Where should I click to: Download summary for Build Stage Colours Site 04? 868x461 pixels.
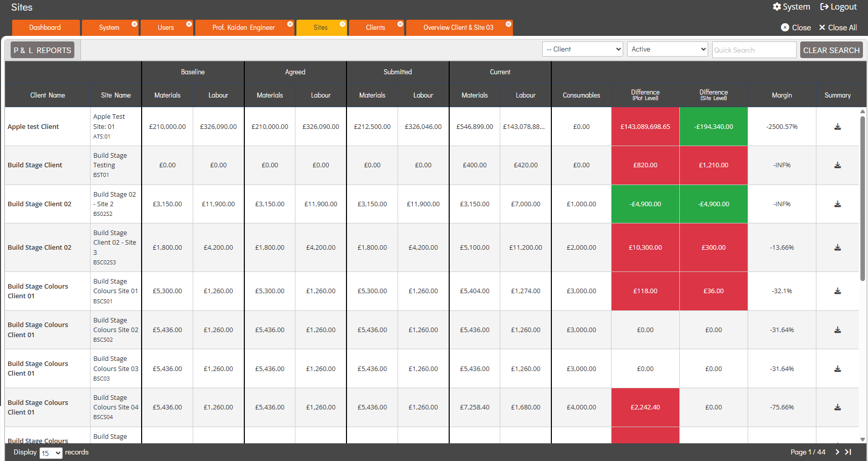click(838, 407)
